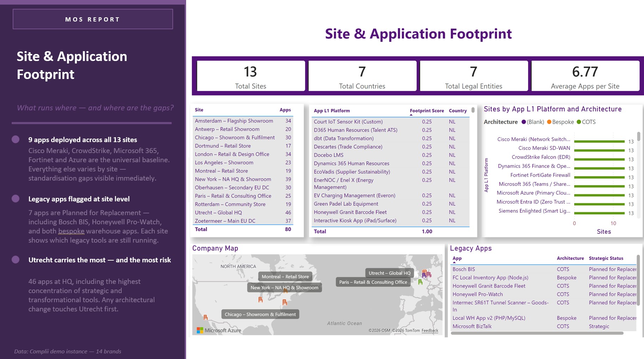Select the purple (Blank) legend dot
Viewport: 644px width, 359px height.
(524, 122)
